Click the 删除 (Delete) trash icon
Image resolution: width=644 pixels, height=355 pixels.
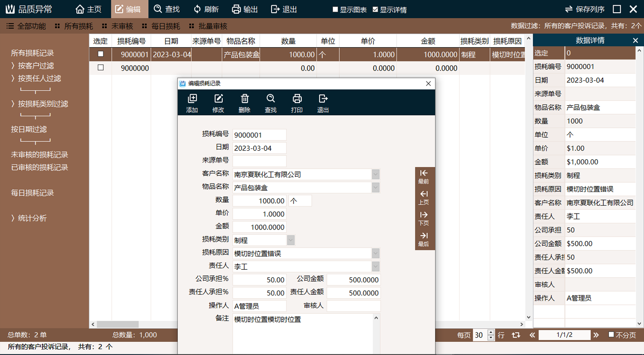pos(244,99)
